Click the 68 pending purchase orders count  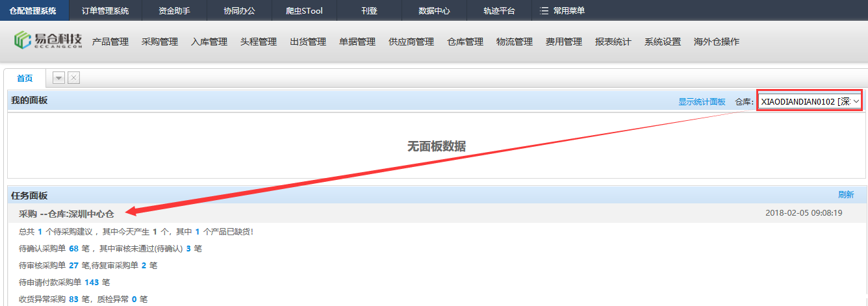click(x=73, y=249)
